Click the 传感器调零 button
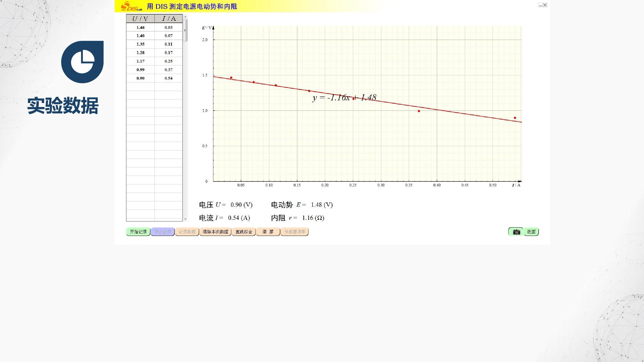This screenshot has height=362, width=644. [x=294, y=232]
